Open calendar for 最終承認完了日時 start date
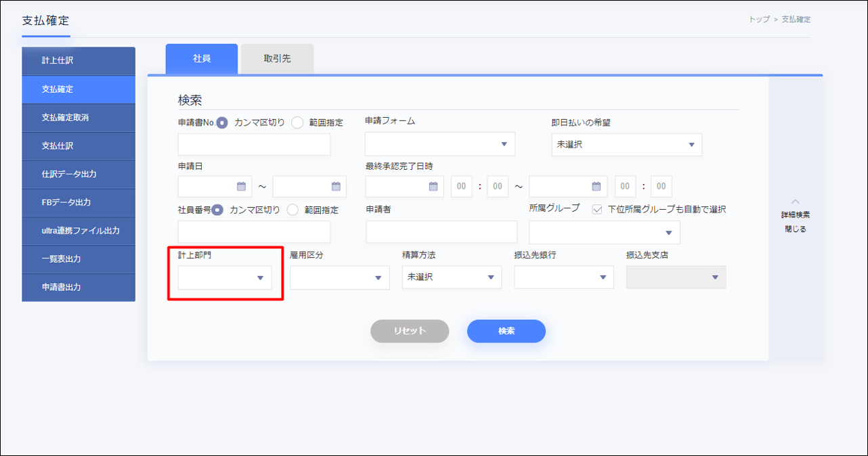868x456 pixels. [x=433, y=187]
